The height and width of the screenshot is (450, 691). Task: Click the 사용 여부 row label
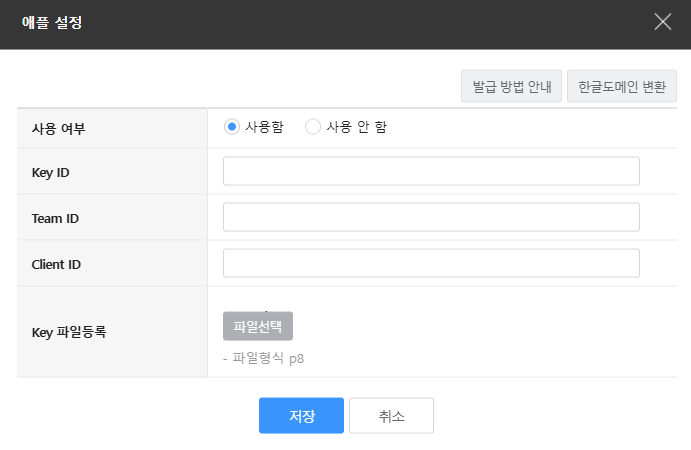(x=59, y=128)
